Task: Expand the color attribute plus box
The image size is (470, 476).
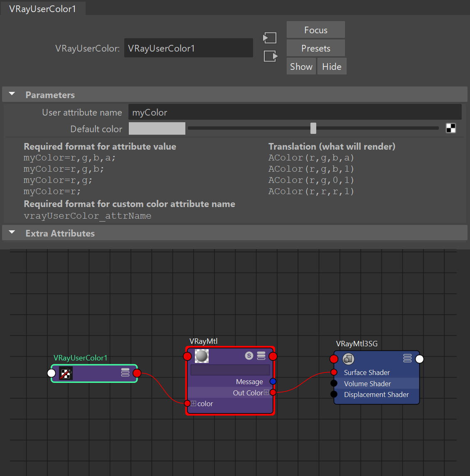Action: (194, 403)
